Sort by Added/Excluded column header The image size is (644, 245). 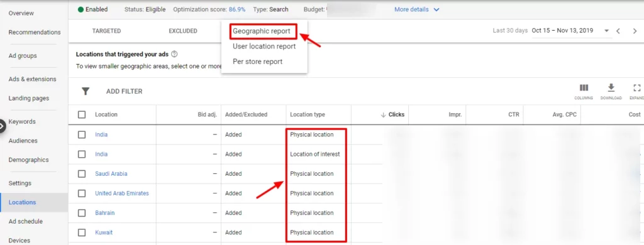click(247, 114)
